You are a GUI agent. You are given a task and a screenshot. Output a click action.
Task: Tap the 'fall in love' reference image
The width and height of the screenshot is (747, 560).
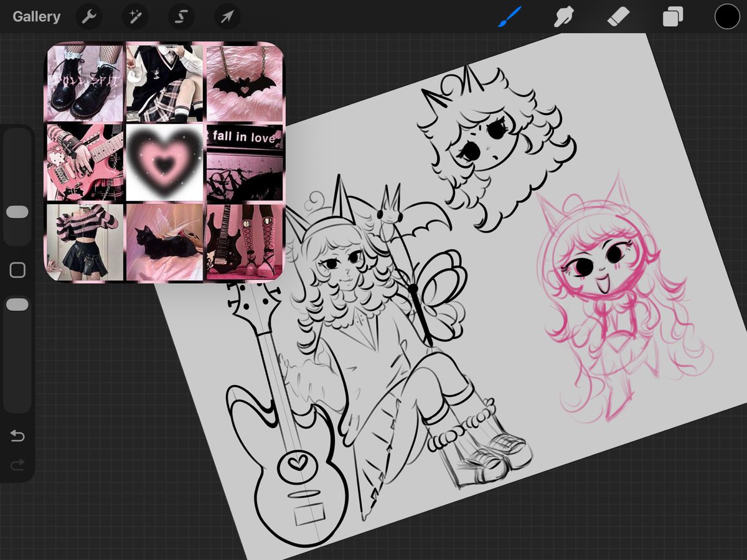tap(245, 162)
